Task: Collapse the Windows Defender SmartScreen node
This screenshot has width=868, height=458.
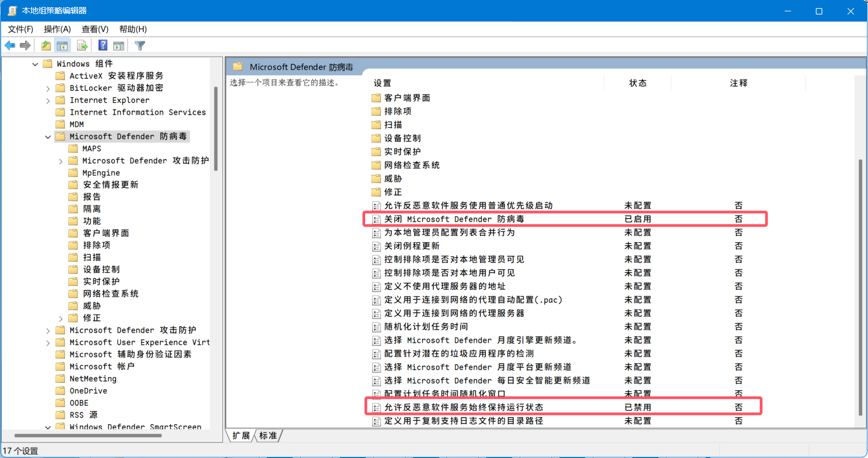Action: (48, 427)
